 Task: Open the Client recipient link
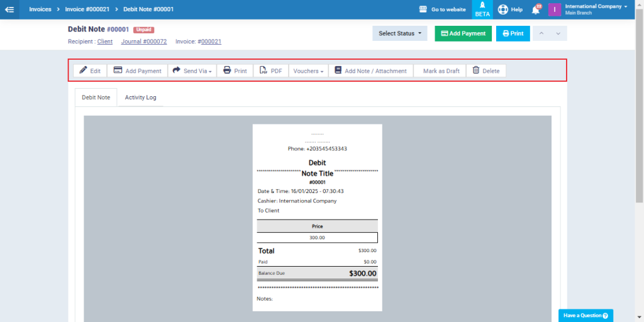coord(105,42)
